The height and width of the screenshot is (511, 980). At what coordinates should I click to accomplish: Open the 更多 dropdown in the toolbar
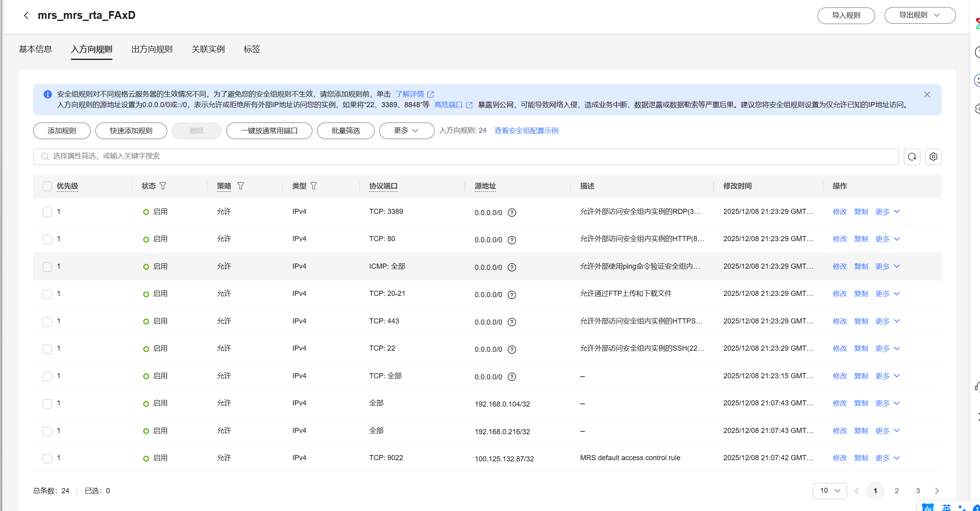coord(406,130)
